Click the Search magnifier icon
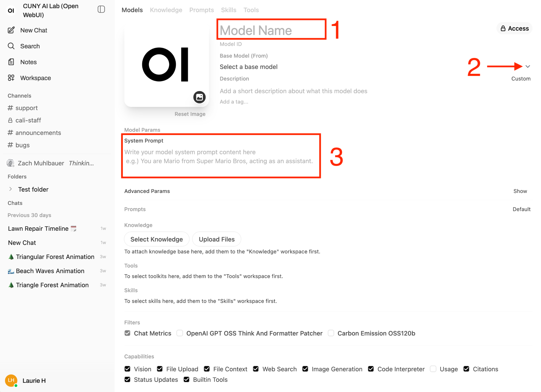541x392 pixels. click(11, 46)
